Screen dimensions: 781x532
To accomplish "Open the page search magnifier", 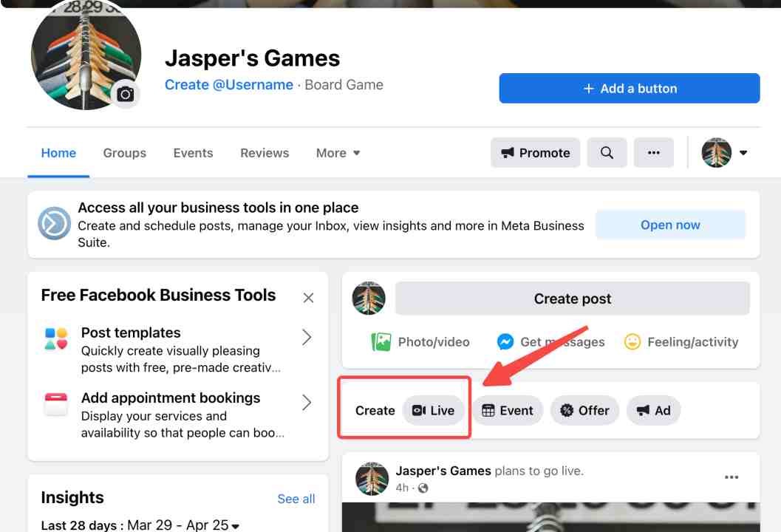I will coord(607,152).
